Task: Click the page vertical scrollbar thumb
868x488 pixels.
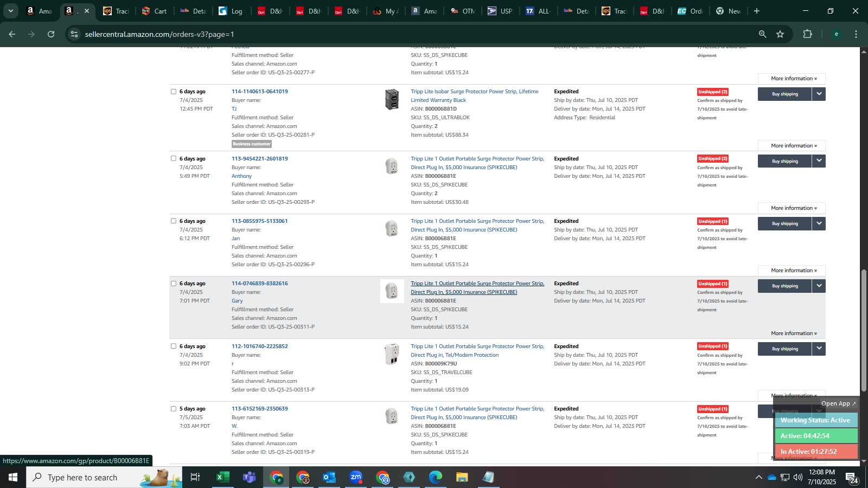Action: point(864,330)
